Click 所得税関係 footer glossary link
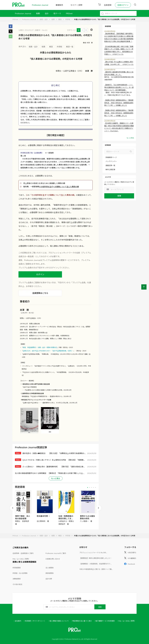 click(x=17, y=568)
